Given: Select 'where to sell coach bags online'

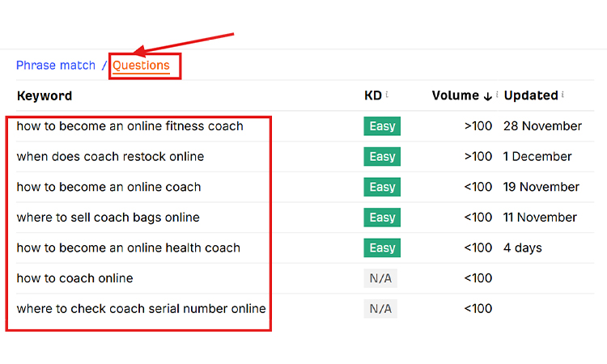Looking at the screenshot, I should (x=108, y=217).
